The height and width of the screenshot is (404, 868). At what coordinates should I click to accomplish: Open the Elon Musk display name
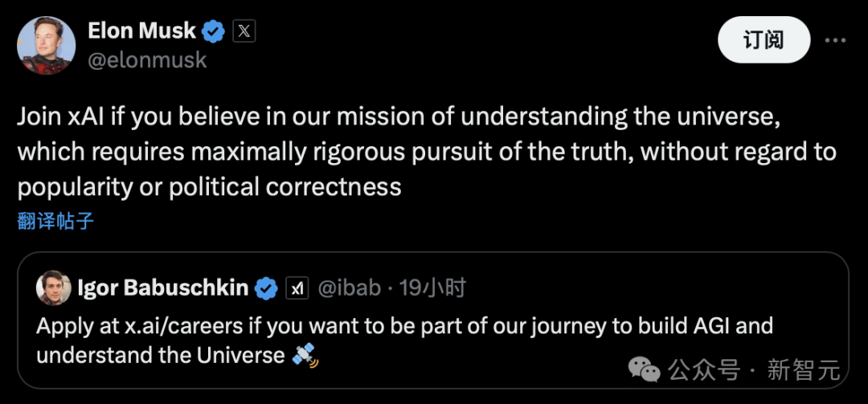click(x=141, y=31)
